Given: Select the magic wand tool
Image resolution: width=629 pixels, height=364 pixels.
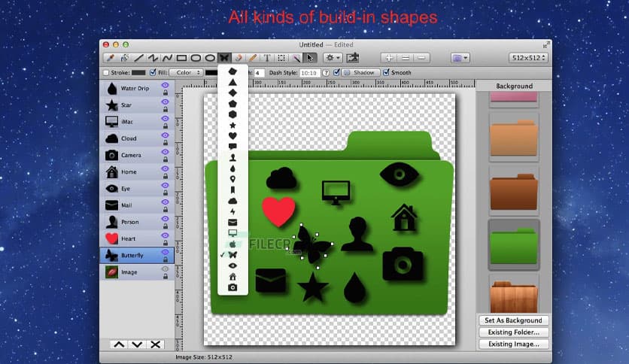Looking at the screenshot, I should tap(296, 58).
